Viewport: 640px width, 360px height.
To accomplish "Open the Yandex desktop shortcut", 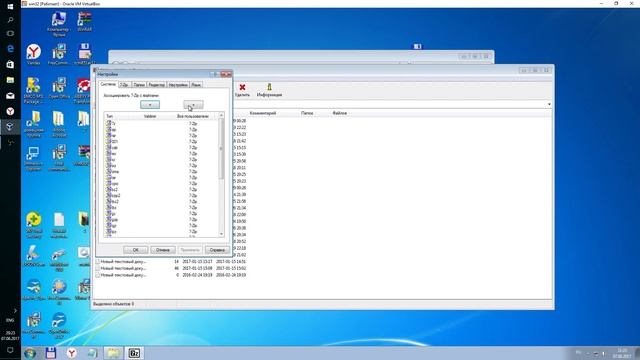I will tap(33, 55).
